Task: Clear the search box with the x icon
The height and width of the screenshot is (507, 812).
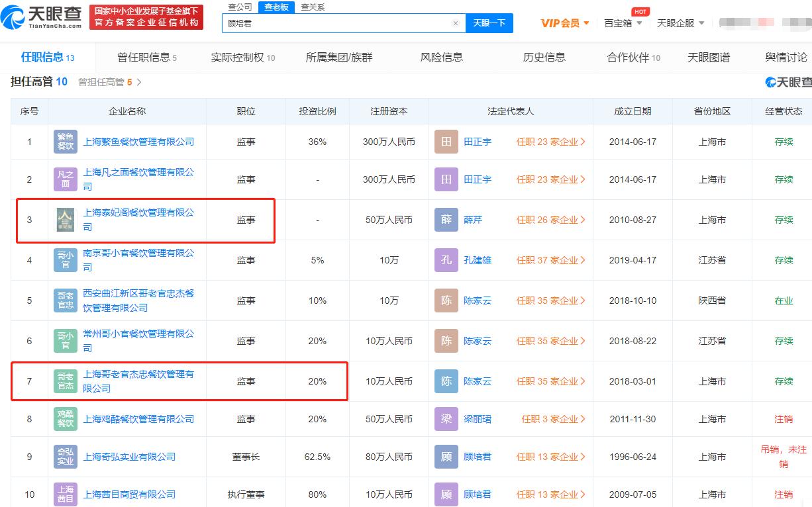Action: (x=456, y=23)
